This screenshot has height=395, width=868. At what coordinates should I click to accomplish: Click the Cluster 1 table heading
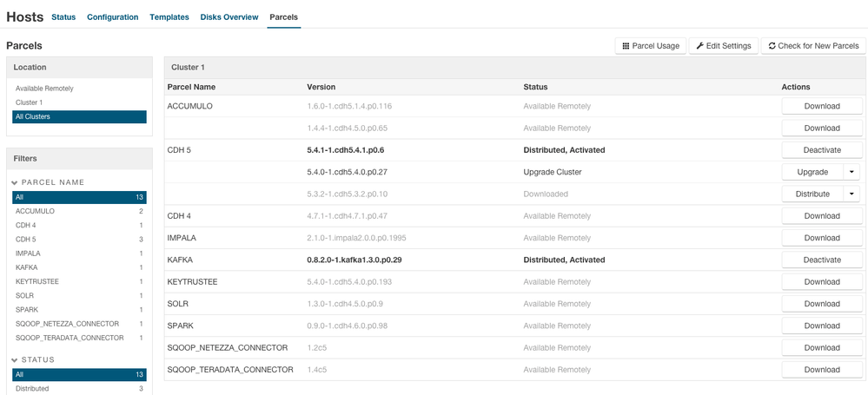point(189,68)
